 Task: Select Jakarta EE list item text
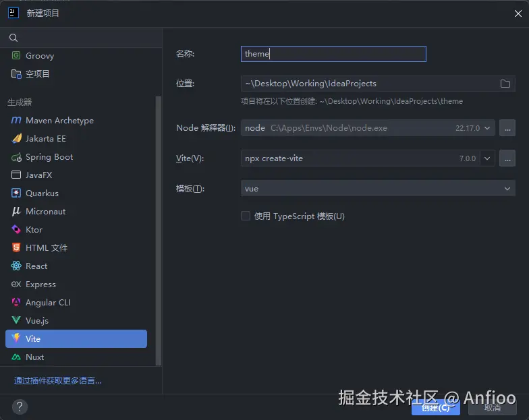(x=46, y=139)
